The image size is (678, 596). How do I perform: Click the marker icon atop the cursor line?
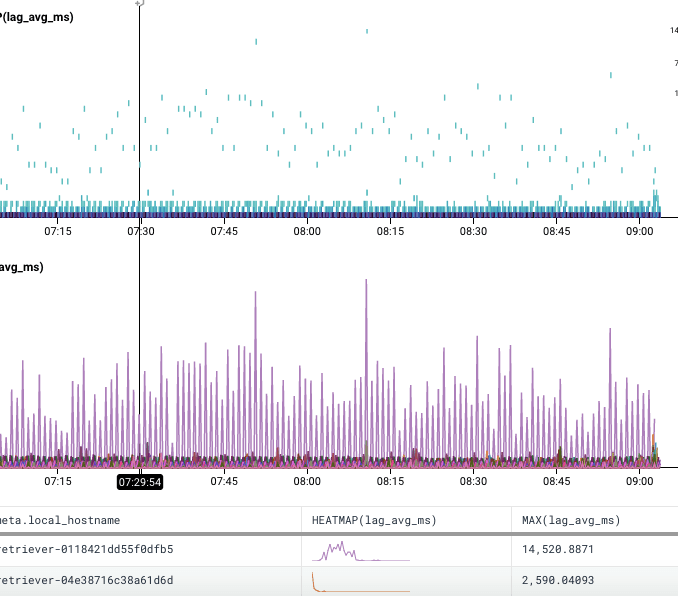click(139, 3)
